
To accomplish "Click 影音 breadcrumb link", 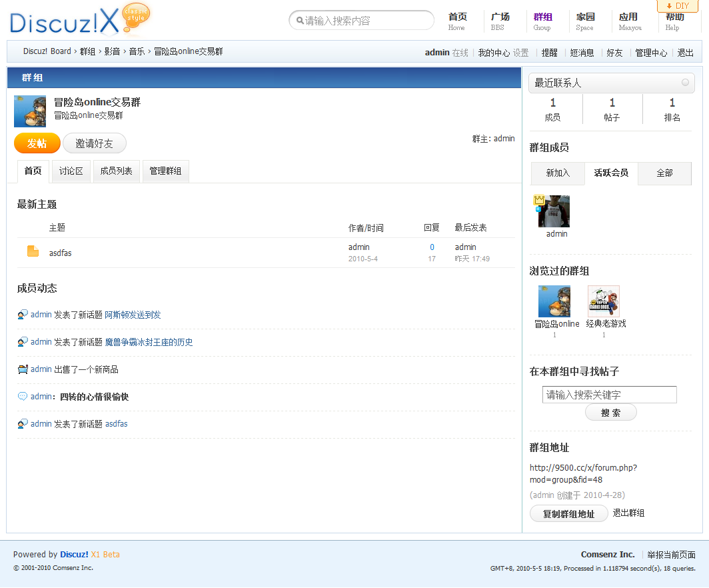I will pyautogui.click(x=112, y=51).
